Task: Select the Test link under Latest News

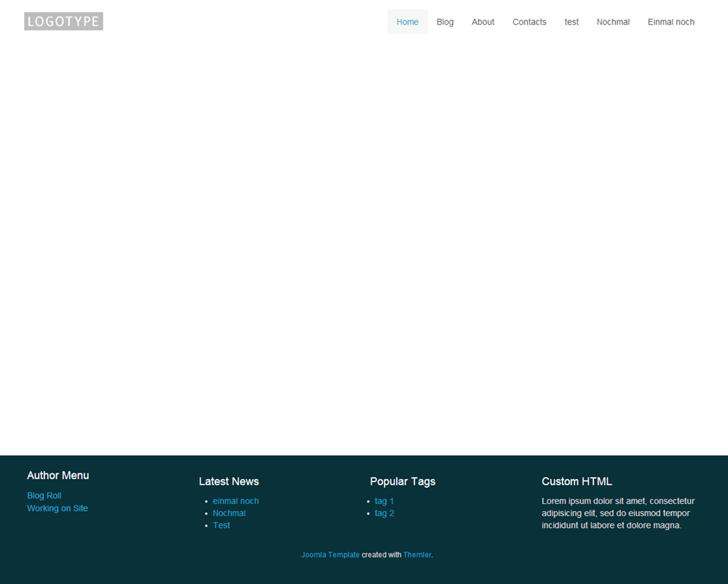Action: (221, 525)
